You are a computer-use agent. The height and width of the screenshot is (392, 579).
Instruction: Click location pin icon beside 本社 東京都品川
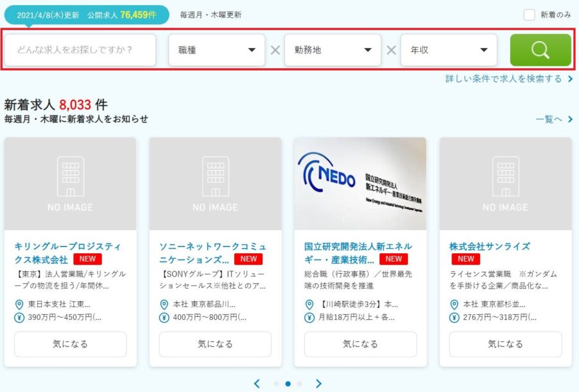164,305
